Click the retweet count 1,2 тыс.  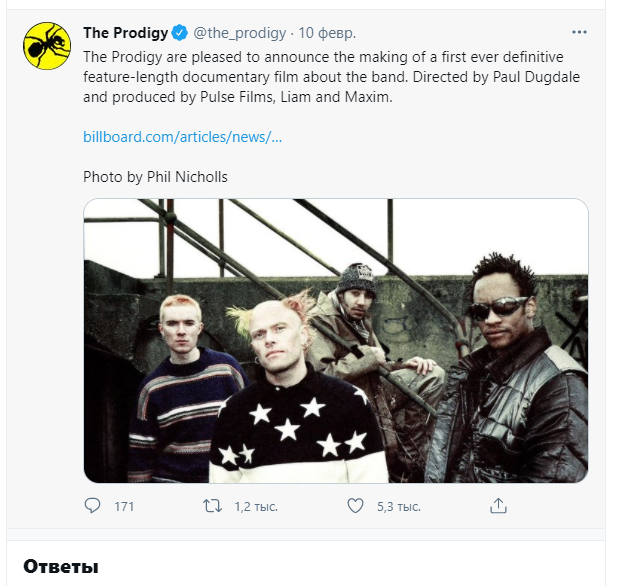pos(255,507)
